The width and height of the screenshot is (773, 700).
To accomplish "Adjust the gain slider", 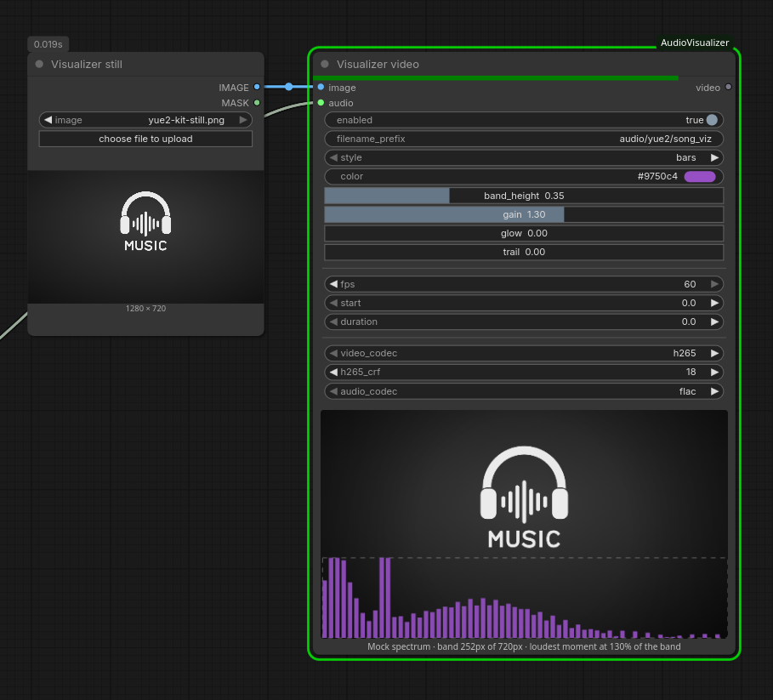I will click(x=524, y=214).
